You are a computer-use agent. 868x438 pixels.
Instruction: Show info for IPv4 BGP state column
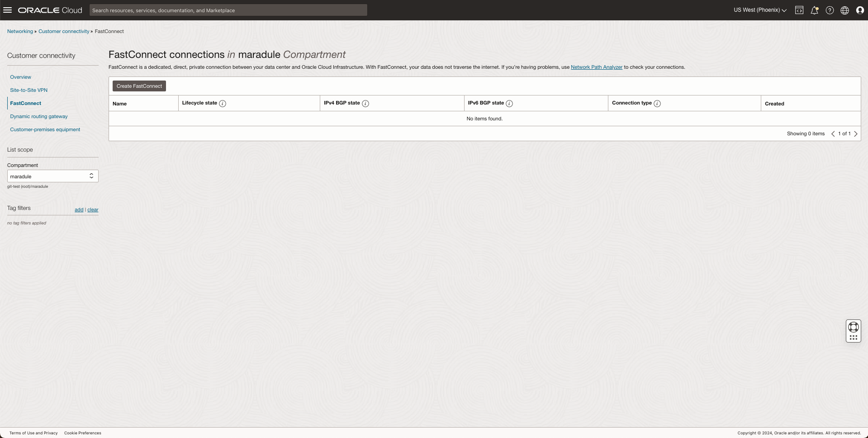[365, 104]
